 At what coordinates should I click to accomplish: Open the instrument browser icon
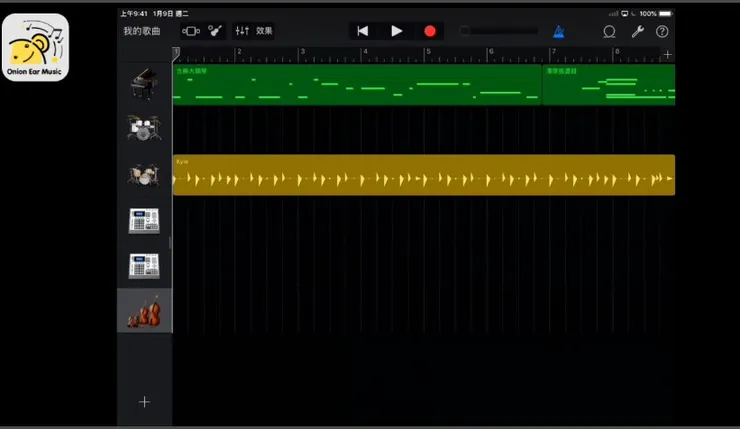tap(216, 31)
